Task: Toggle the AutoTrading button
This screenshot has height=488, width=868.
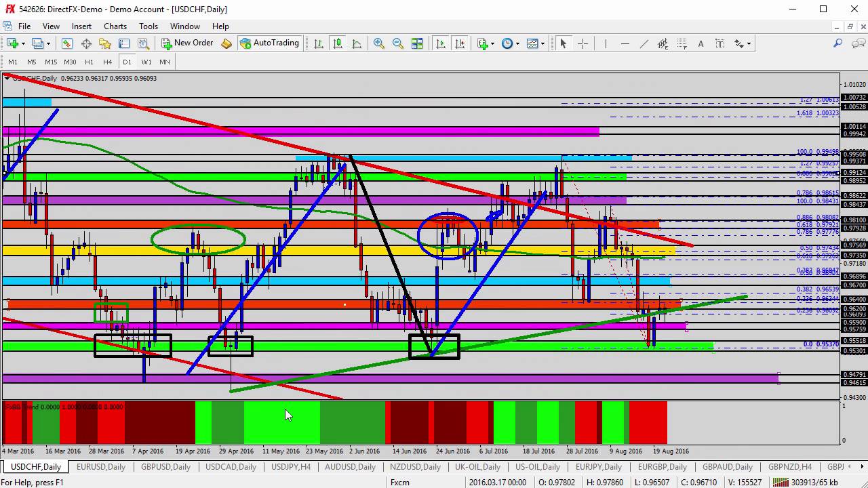Action: 269,43
